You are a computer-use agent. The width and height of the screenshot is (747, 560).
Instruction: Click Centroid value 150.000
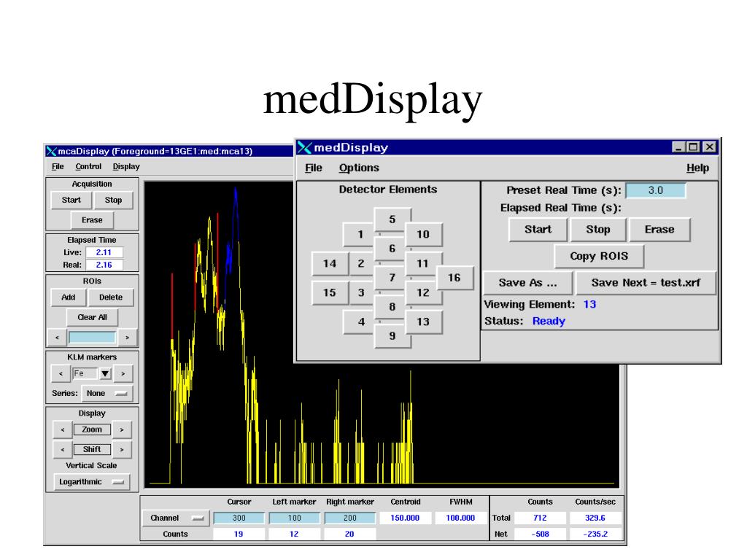(405, 518)
